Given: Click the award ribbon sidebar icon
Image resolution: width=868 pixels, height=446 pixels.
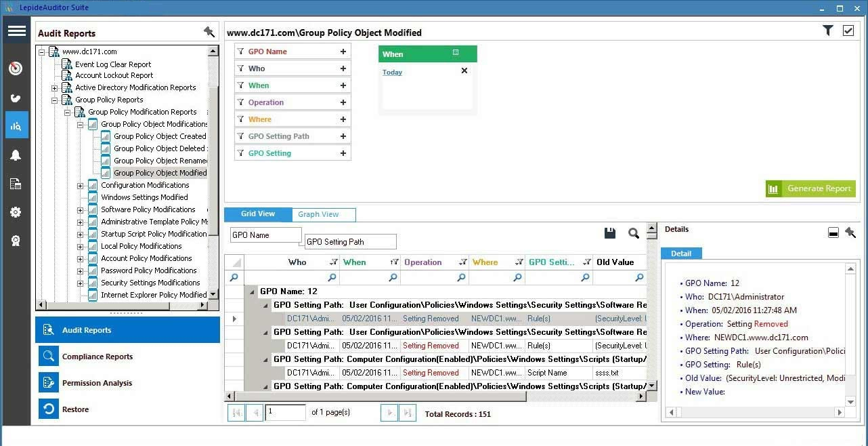Looking at the screenshot, I should click(x=16, y=241).
